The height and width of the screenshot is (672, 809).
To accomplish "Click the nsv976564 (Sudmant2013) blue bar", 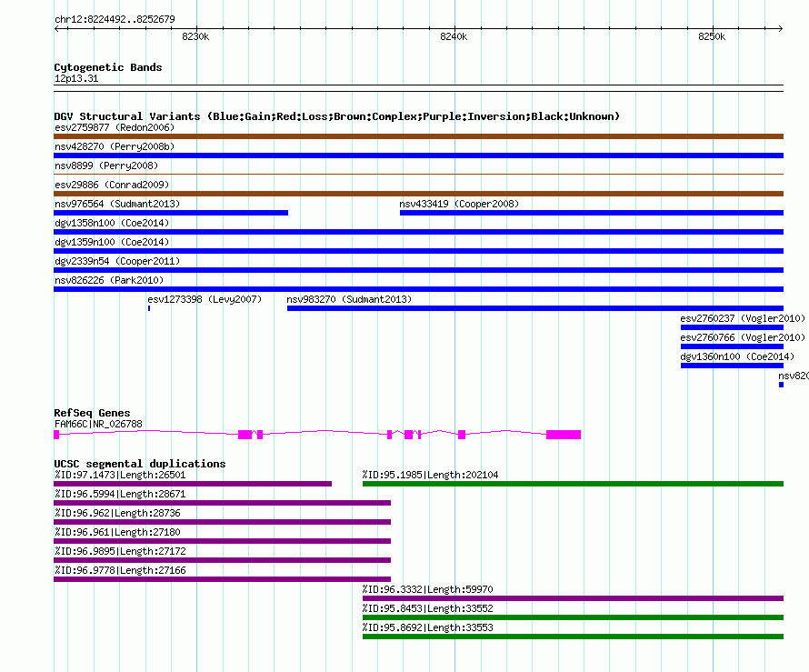I will 171,213.
